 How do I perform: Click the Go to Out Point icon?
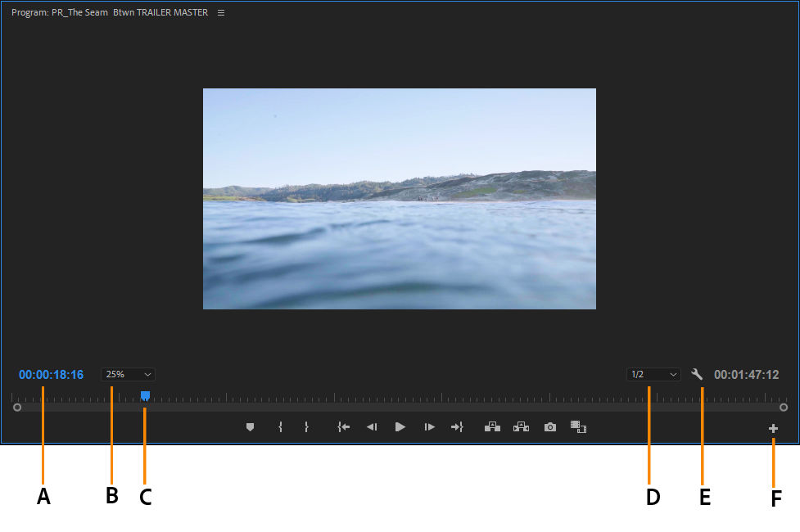coord(457,426)
